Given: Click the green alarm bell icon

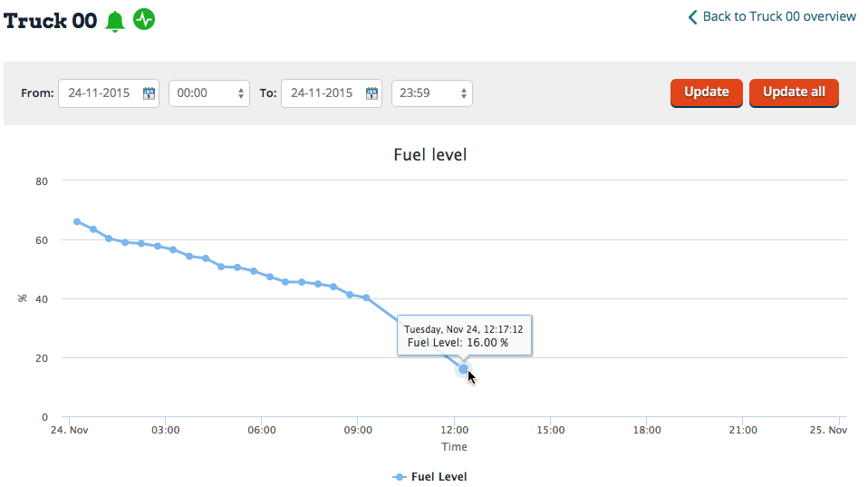Looking at the screenshot, I should pos(115,21).
